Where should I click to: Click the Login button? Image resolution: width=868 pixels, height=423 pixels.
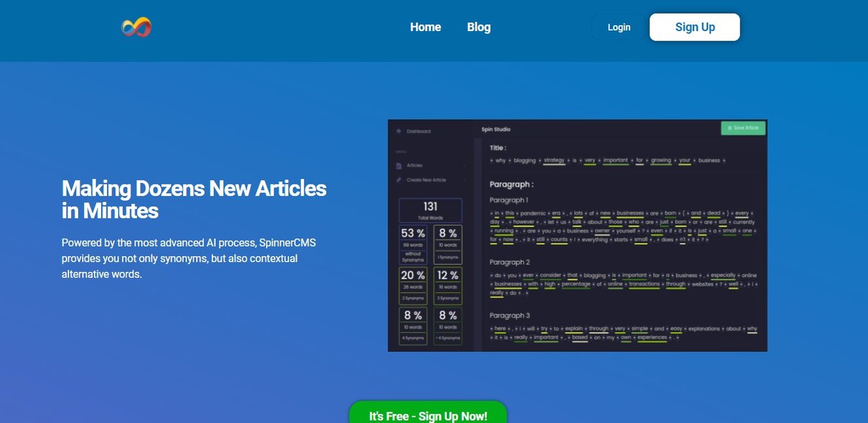tap(618, 27)
